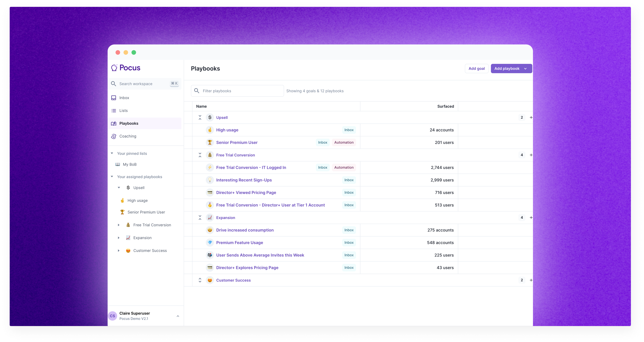Open the Inbox icon in sidebar
Image resolution: width=644 pixels, height=342 pixels.
click(113, 98)
